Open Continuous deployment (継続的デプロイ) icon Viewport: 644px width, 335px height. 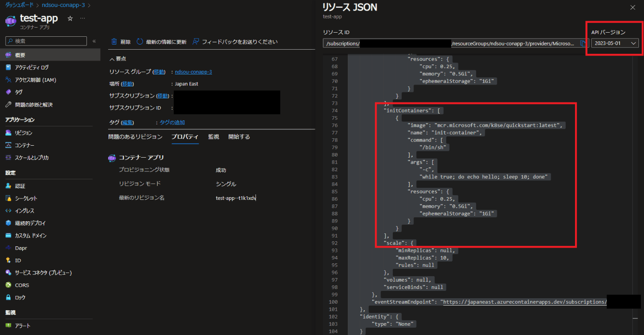(8, 223)
